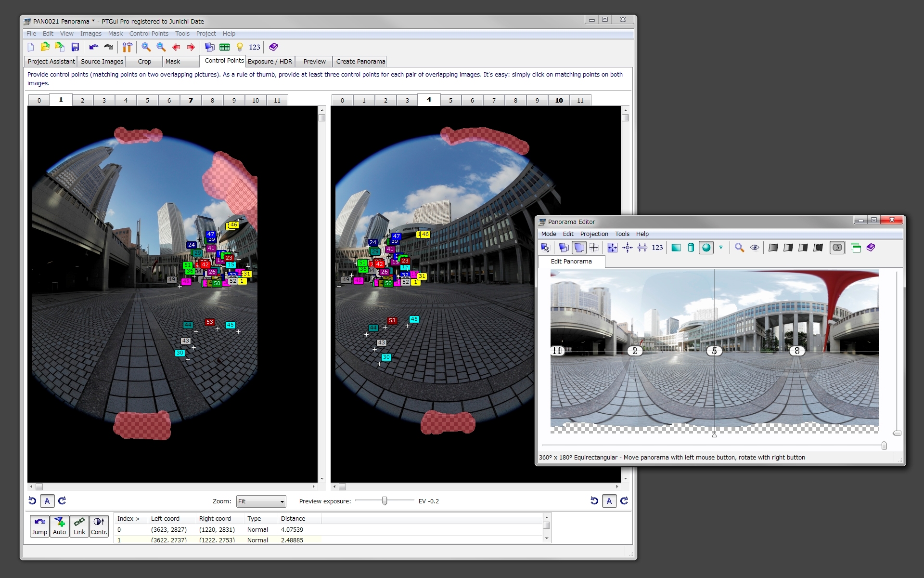
Task: Adjust the Preview exposure slider handle
Action: 385,501
